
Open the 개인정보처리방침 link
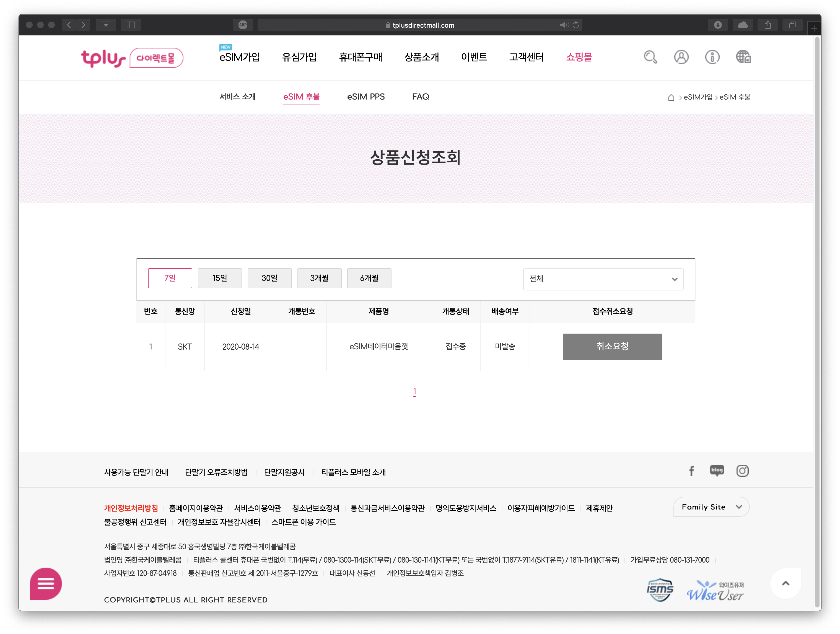[x=131, y=508]
